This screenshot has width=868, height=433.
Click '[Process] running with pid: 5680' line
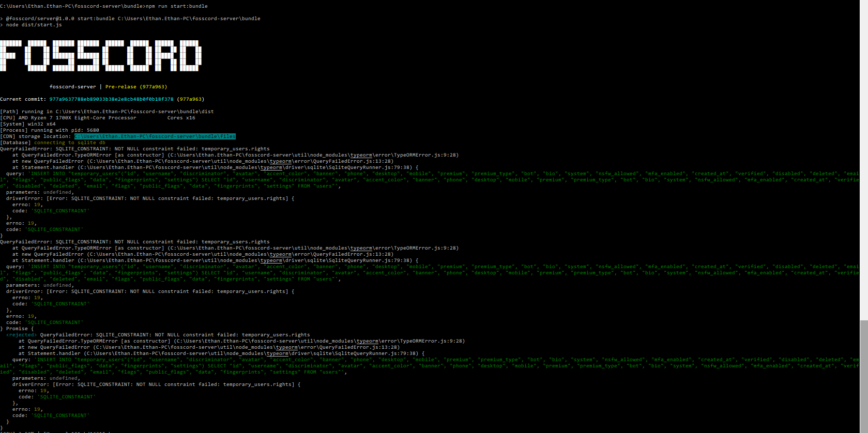50,130
